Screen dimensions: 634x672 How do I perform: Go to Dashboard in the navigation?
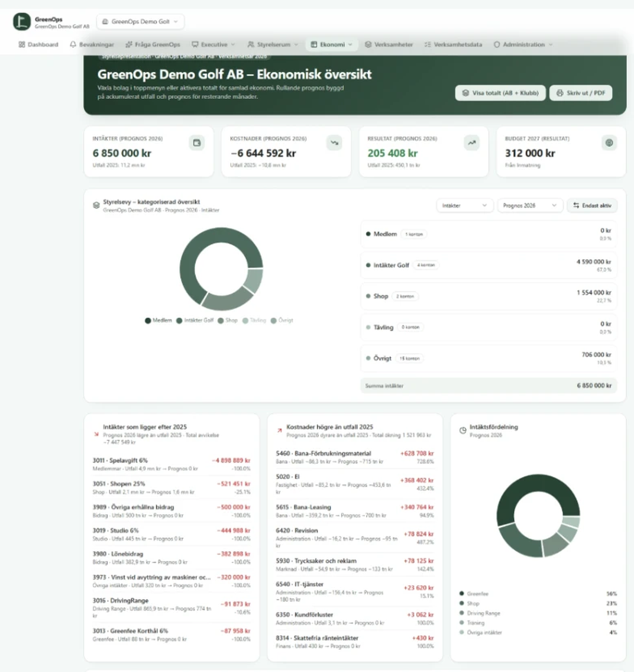(x=38, y=44)
